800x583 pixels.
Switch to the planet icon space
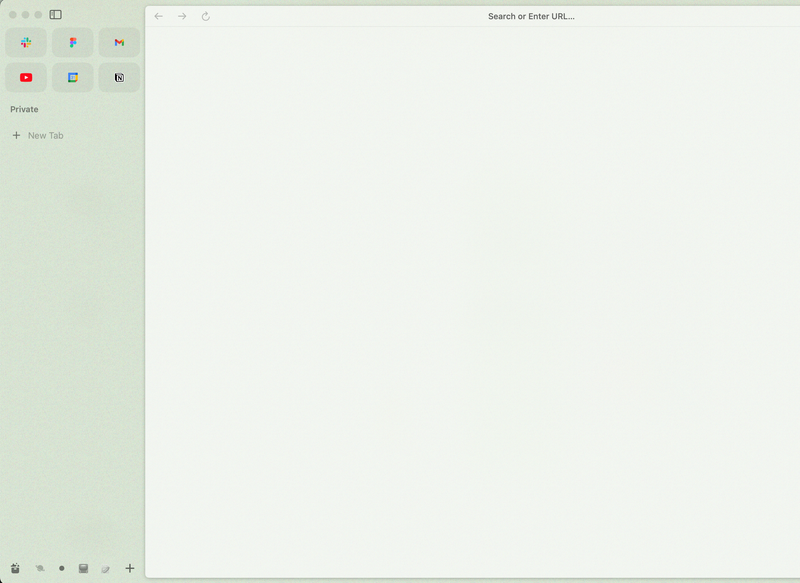[40, 568]
